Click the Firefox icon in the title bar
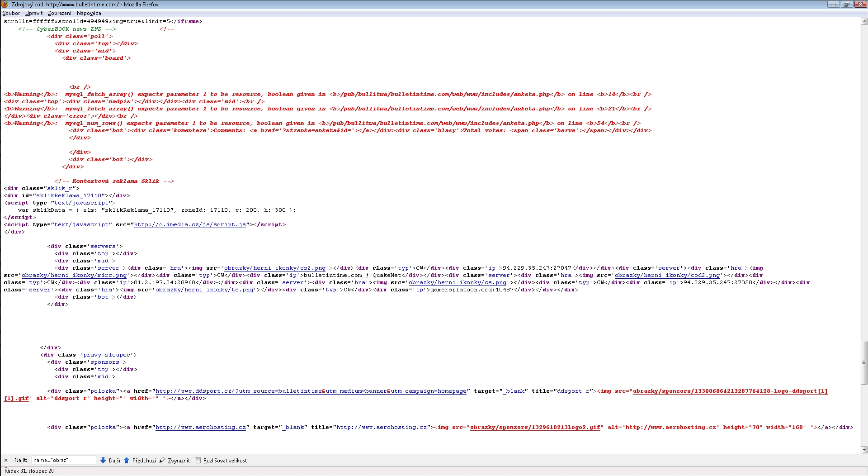868x476 pixels. (x=5, y=4)
